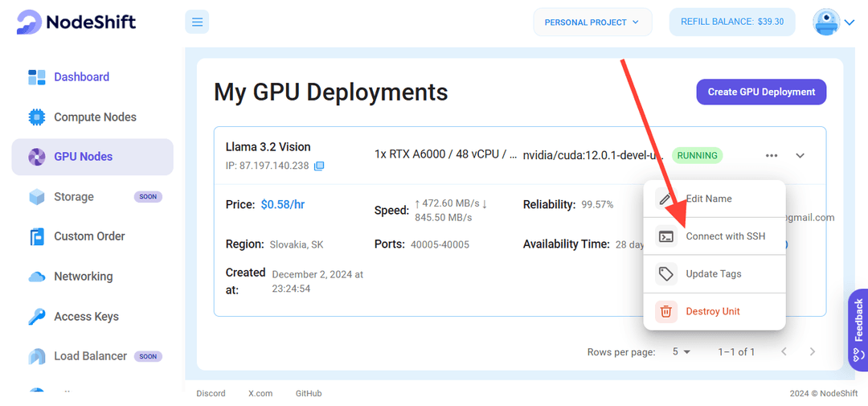Click the Refill Balance button
868x406 pixels.
(732, 22)
